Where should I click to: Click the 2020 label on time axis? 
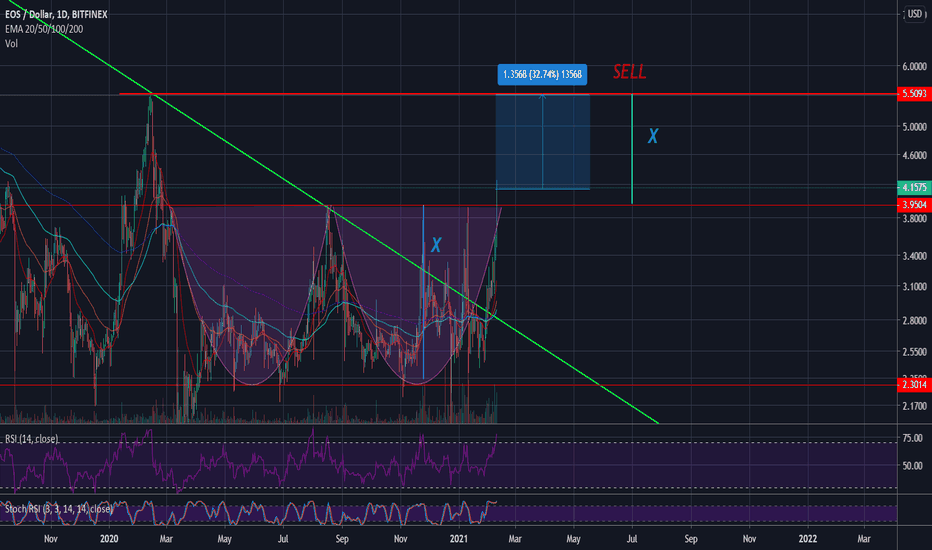tap(109, 539)
